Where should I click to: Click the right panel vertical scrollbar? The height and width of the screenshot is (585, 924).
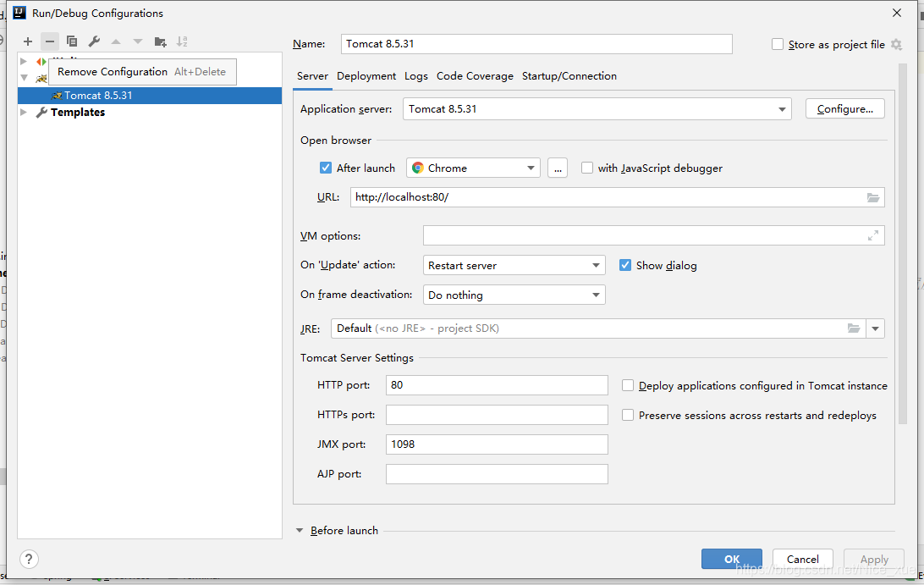(x=902, y=244)
